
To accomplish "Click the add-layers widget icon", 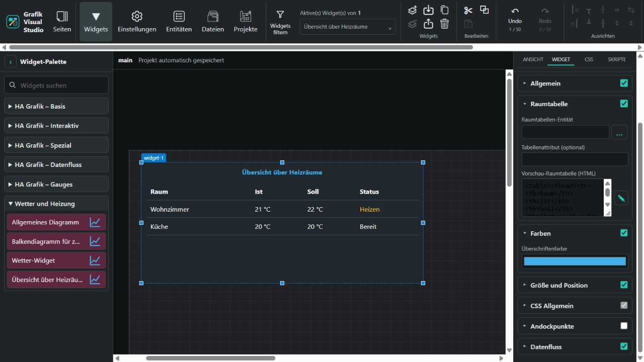I will point(412,10).
